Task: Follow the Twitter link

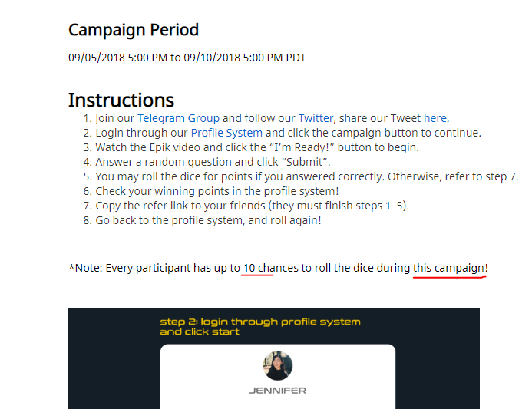Action: coord(316,118)
